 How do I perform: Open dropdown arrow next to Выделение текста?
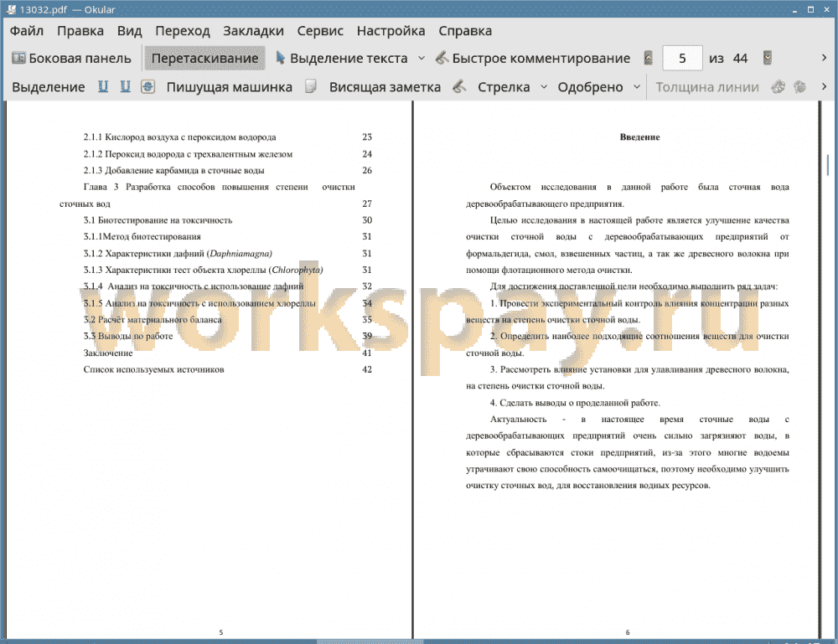(x=422, y=59)
